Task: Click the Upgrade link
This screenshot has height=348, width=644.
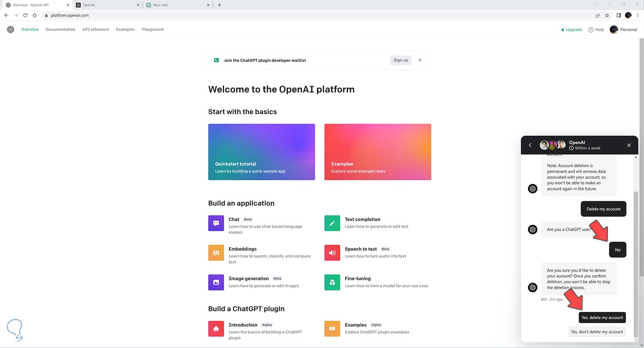Action: 571,30
